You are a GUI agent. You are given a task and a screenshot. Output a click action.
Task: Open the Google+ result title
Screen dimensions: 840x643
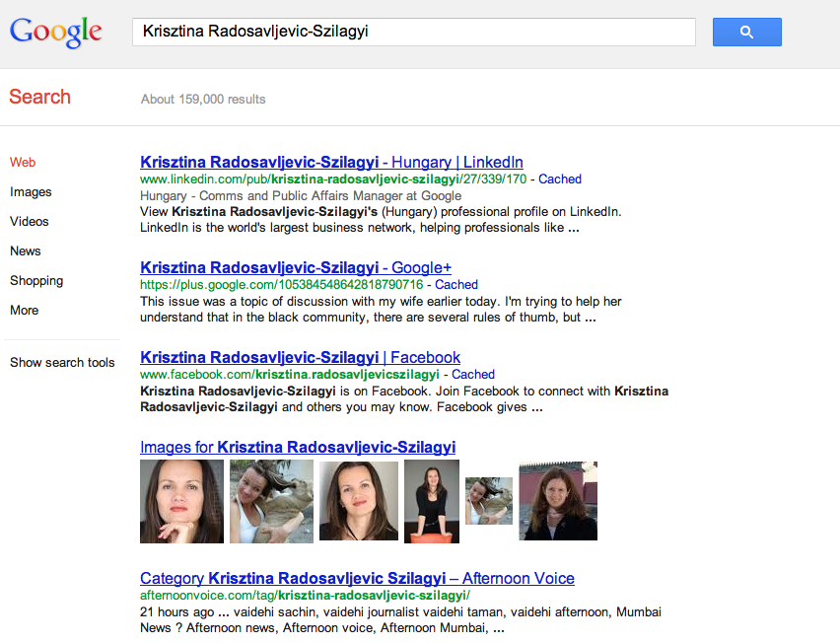296,267
